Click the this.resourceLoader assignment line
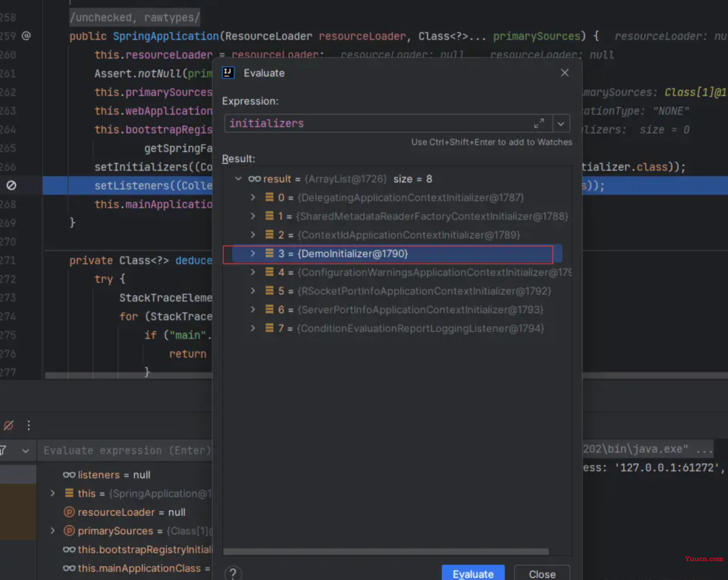This screenshot has height=580, width=728. pyautogui.click(x=209, y=55)
